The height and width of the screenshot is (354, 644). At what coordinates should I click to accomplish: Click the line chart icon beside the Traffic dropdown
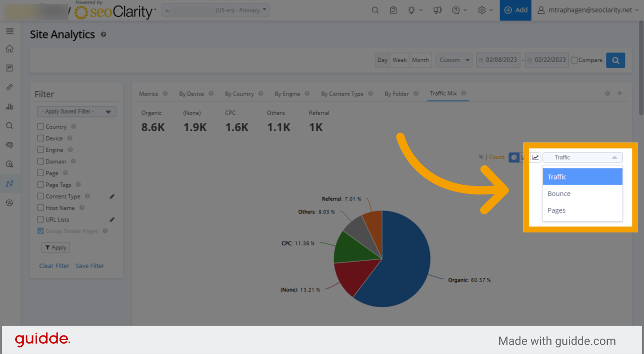[x=535, y=157]
